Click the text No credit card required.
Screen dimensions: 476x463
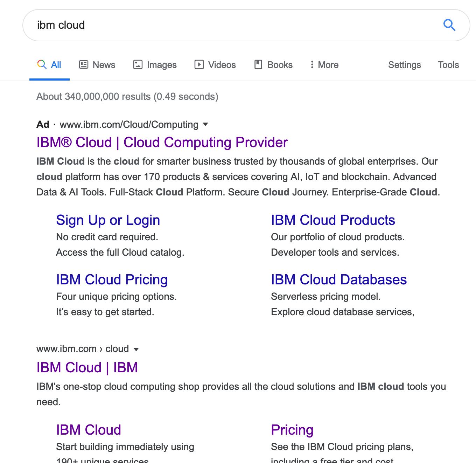tap(107, 237)
